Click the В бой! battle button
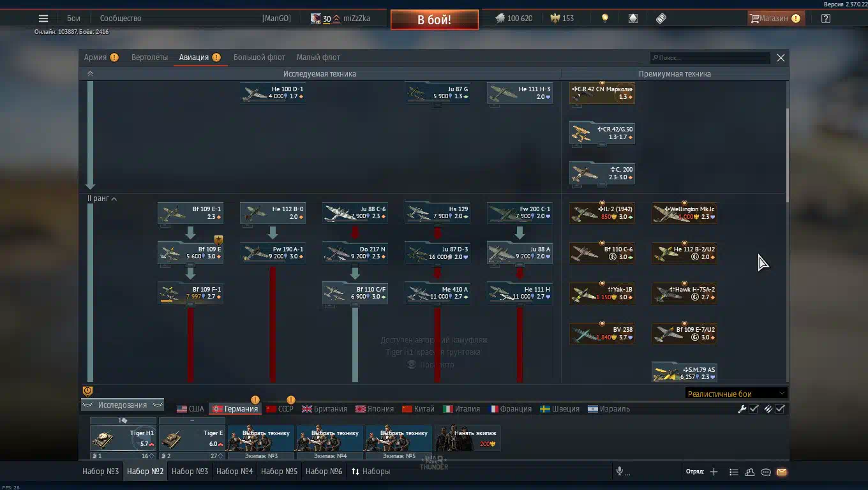Viewport: 868px width, 490px height. 434,20
